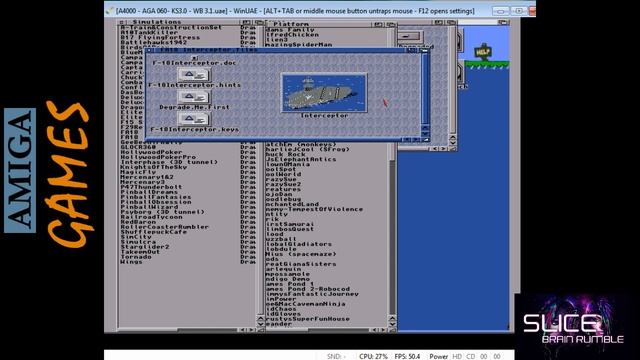Select SimCity in Simulations list

(136, 237)
